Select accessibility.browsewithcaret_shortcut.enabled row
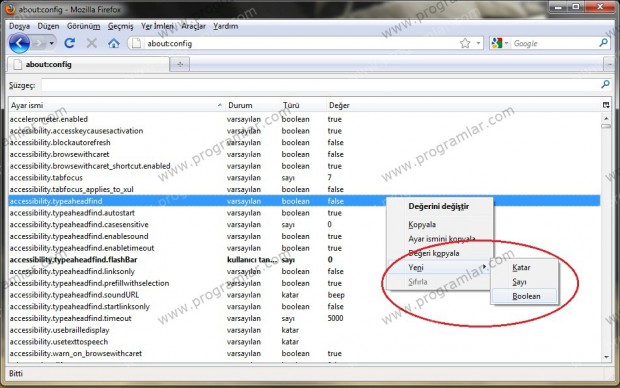620x388 pixels. [304, 166]
